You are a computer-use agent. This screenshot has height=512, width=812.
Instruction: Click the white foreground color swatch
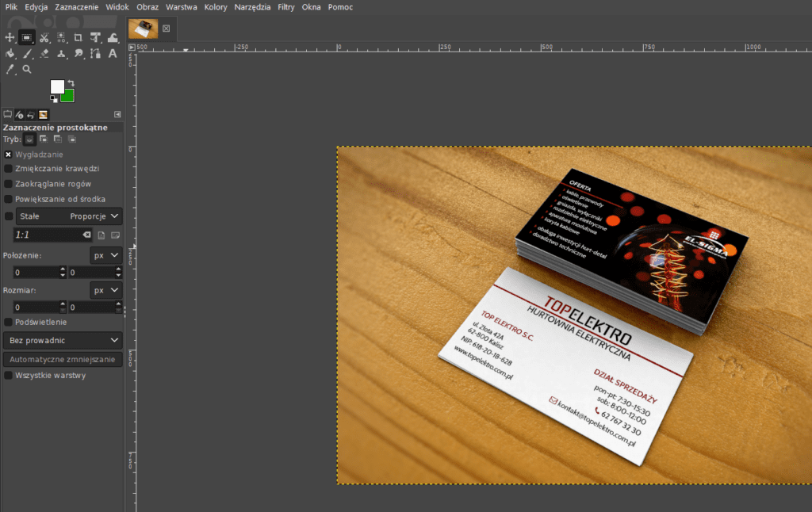(56, 86)
